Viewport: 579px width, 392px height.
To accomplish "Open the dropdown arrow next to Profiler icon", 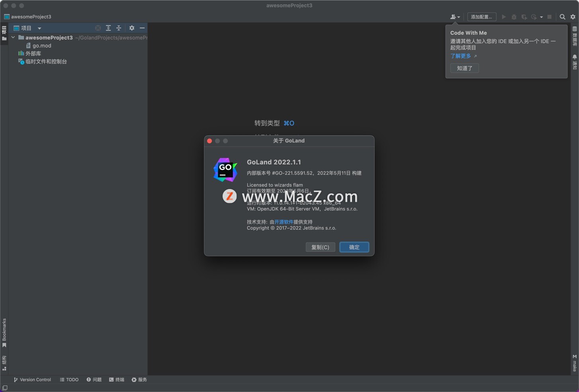I will point(541,17).
